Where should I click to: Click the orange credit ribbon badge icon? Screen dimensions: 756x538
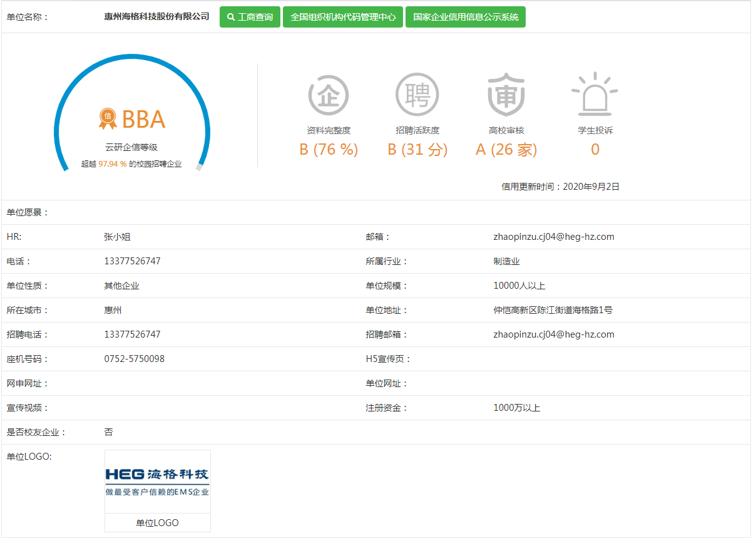(x=108, y=118)
